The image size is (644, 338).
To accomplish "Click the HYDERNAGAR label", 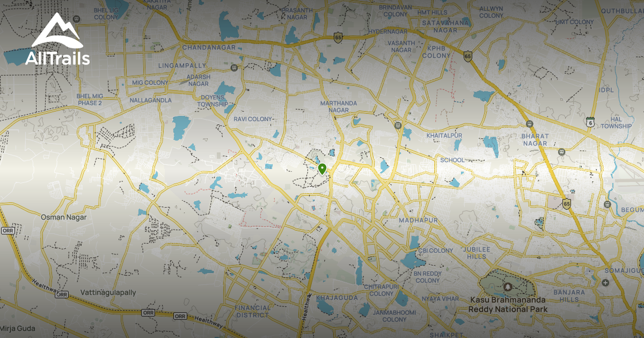I will coord(388,32).
